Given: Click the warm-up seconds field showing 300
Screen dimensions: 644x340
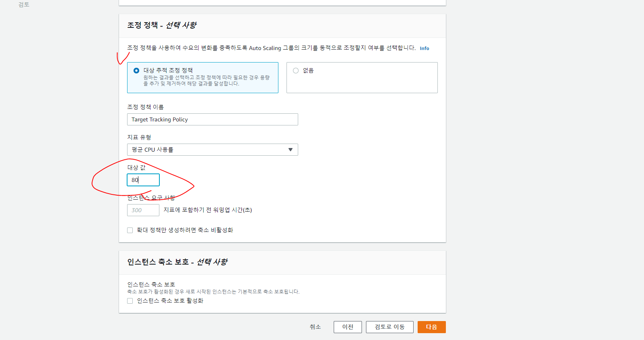Looking at the screenshot, I should coord(143,210).
